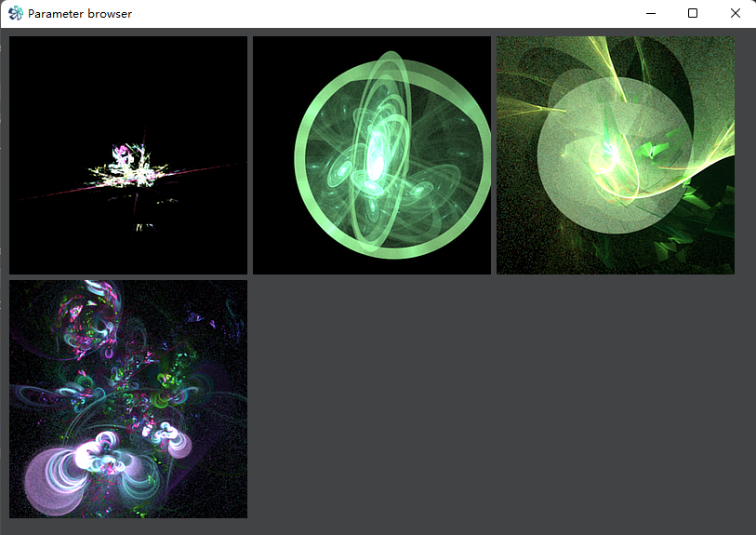
Task: Click the Parameter browser app icon in title bar
Action: pyautogui.click(x=16, y=14)
